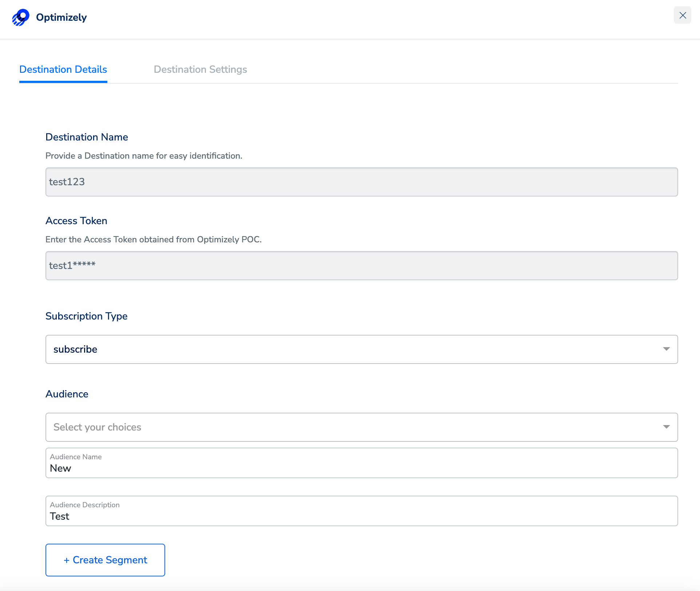Image resolution: width=700 pixels, height=591 pixels.
Task: Click the Optimizely brand name text
Action: 61,17
